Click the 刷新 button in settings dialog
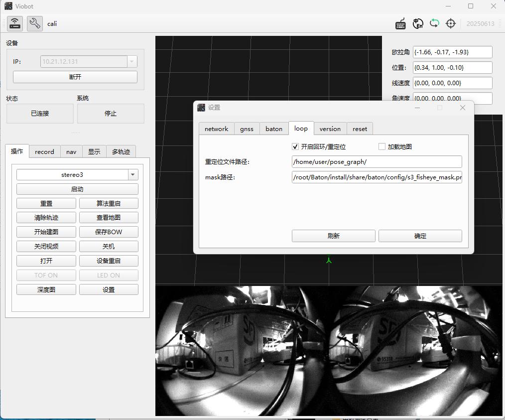 pyautogui.click(x=333, y=236)
